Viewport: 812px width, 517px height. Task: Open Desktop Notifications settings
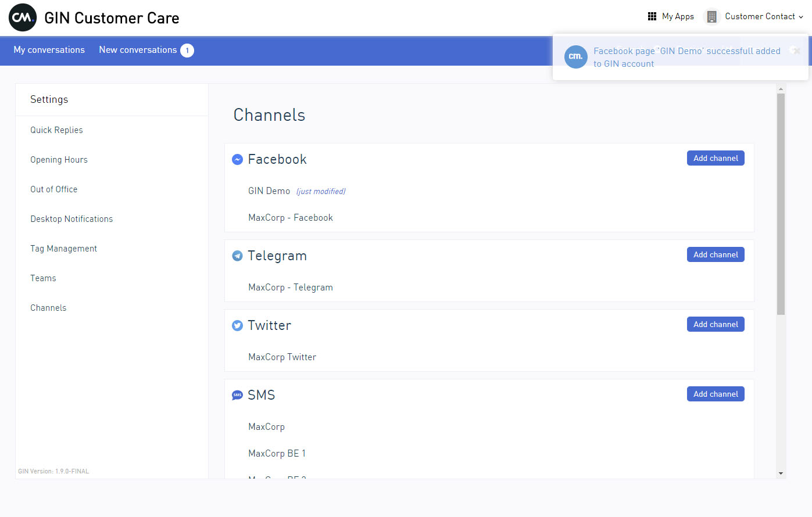[71, 219]
